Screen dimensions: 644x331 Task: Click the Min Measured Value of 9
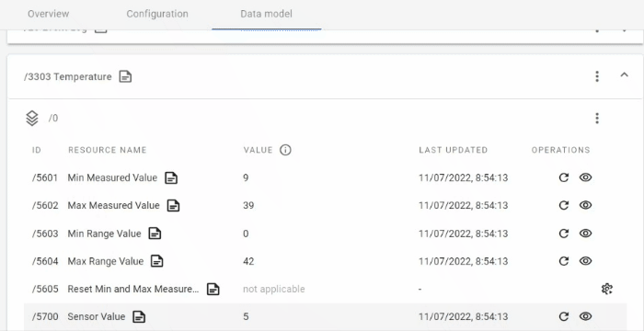click(246, 177)
